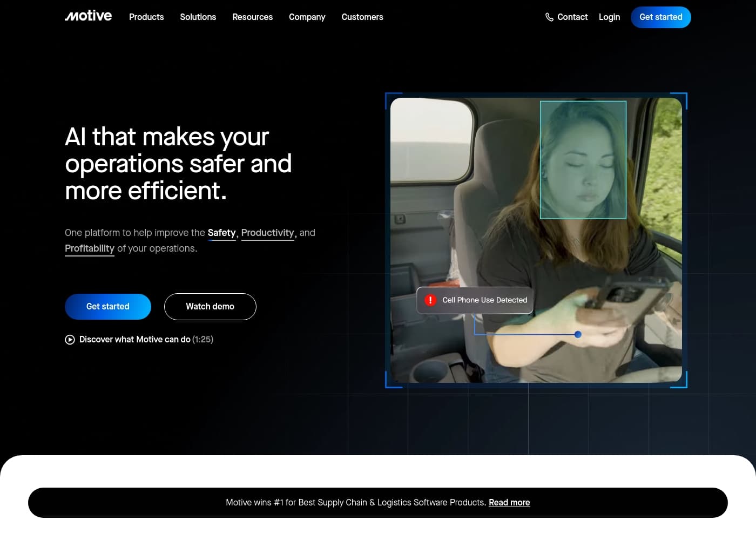Click the underlined Profitability link

click(x=90, y=248)
